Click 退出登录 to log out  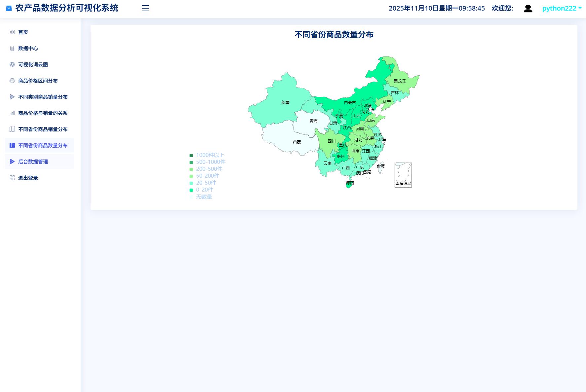coord(39,178)
